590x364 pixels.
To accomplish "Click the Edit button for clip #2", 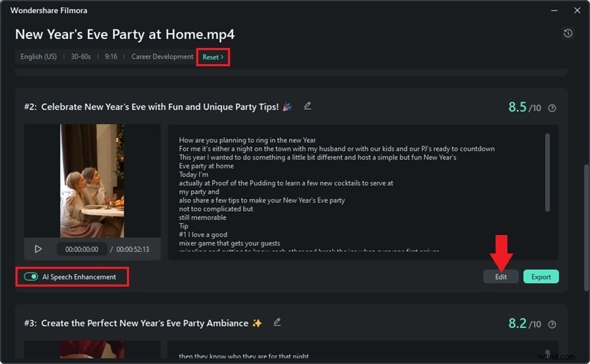I will click(501, 277).
